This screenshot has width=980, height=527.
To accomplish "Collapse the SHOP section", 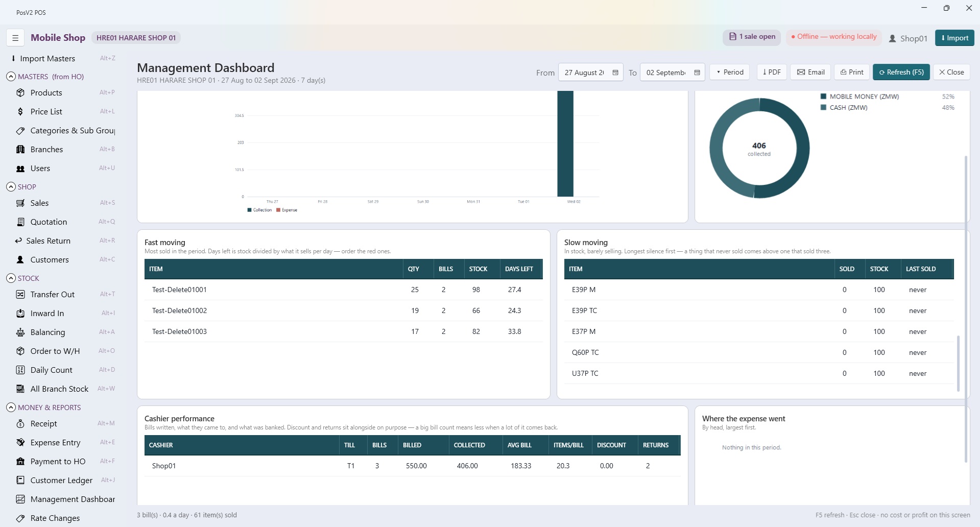I will 11,187.
